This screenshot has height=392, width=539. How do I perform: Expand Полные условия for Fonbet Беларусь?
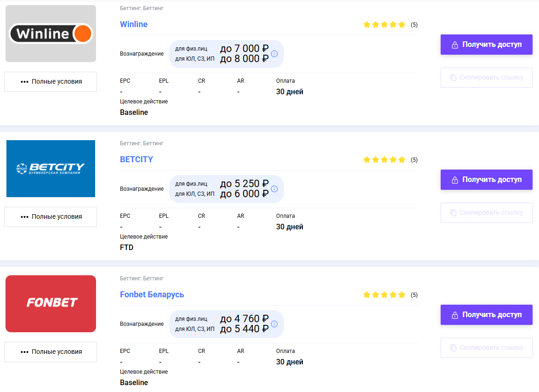tap(51, 352)
